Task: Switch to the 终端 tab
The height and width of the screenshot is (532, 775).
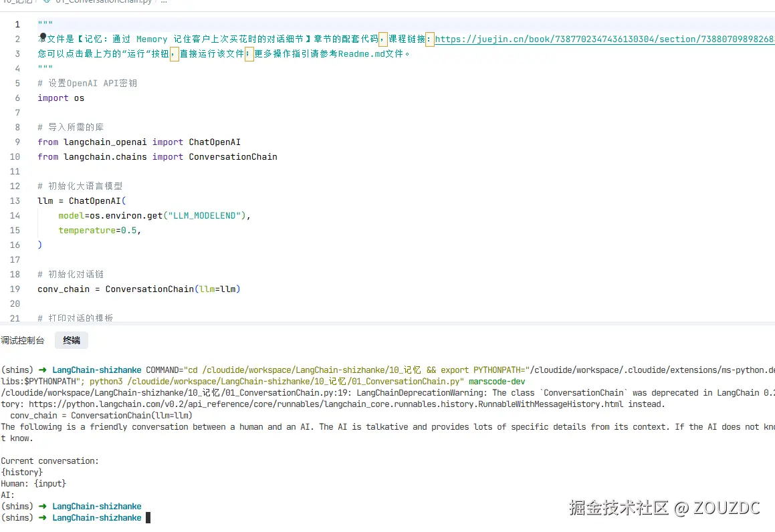Action: (71, 340)
